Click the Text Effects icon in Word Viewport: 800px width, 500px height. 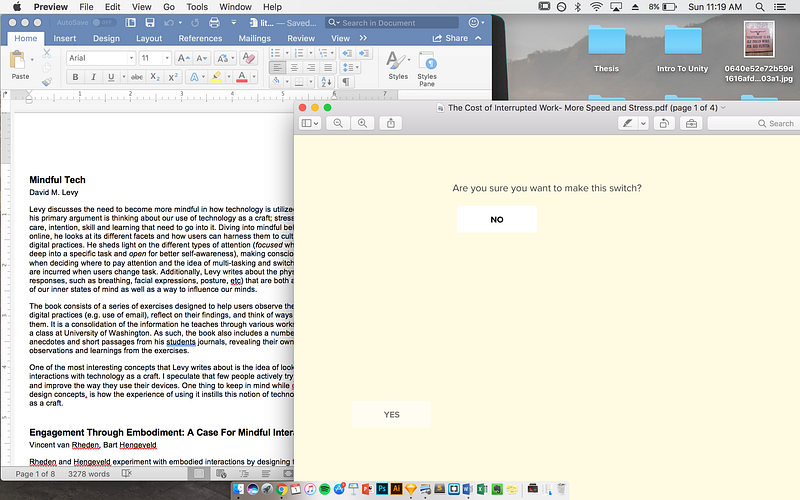coord(194,77)
